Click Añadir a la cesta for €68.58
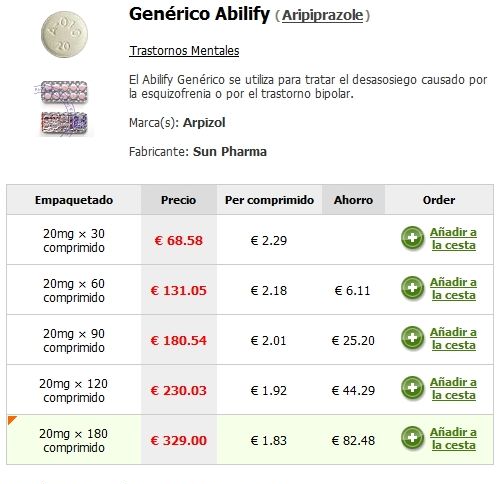 pyautogui.click(x=453, y=238)
